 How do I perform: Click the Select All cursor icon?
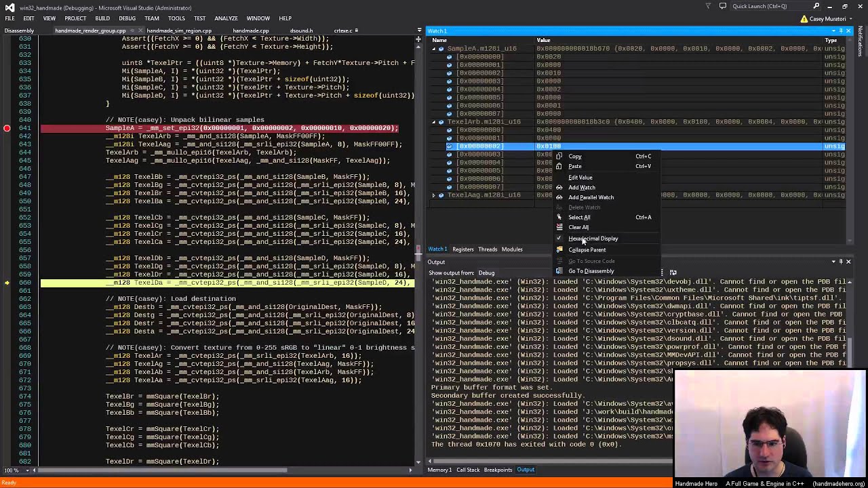[559, 218]
